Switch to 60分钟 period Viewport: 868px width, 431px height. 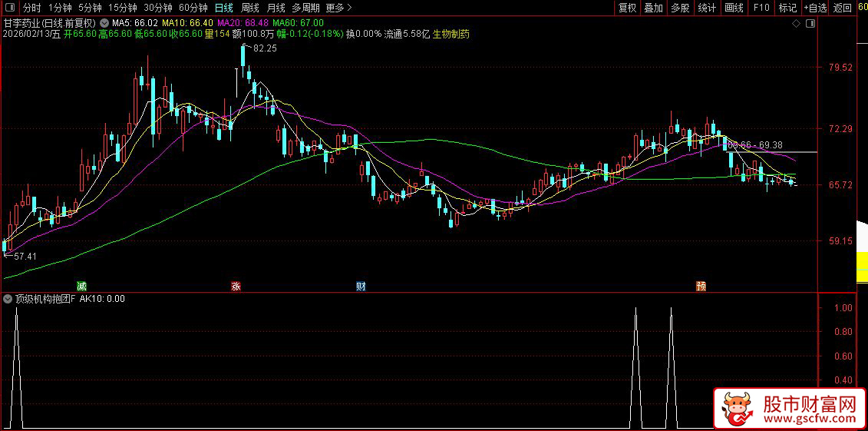pyautogui.click(x=193, y=8)
